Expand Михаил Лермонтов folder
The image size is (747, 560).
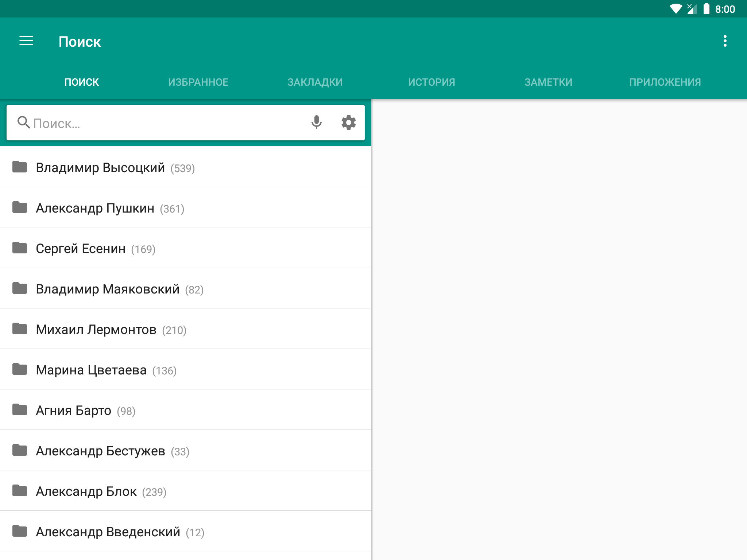coord(186,329)
